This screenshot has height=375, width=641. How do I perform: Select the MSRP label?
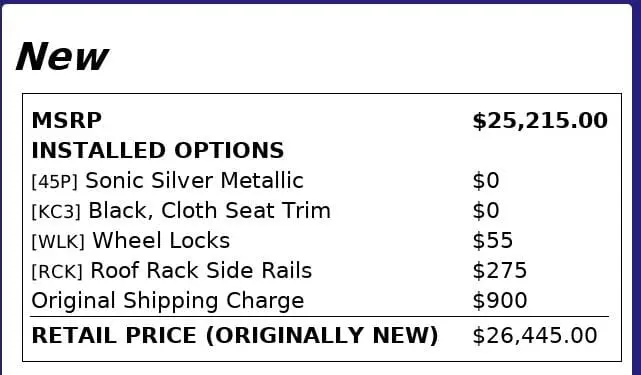click(x=67, y=121)
